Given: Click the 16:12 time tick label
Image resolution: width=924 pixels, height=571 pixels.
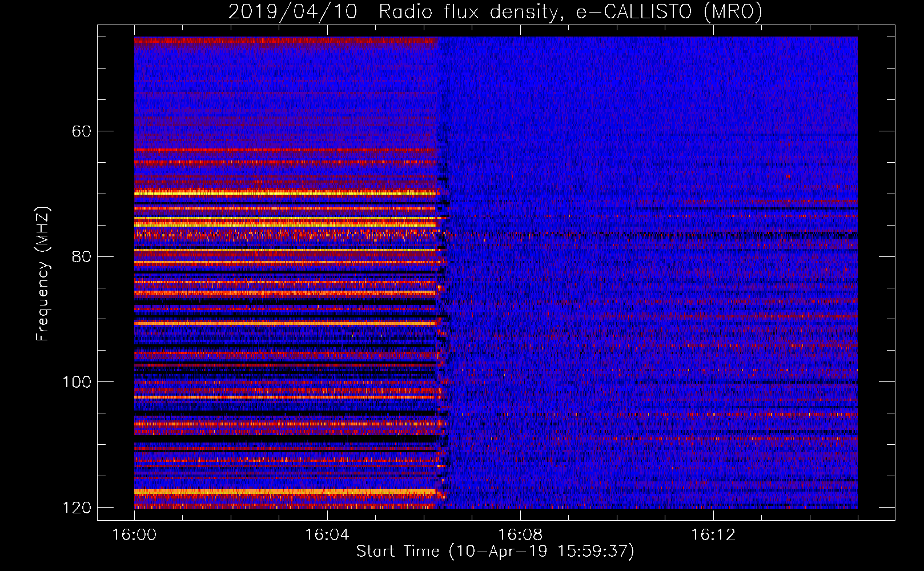Looking at the screenshot, I should (x=713, y=535).
